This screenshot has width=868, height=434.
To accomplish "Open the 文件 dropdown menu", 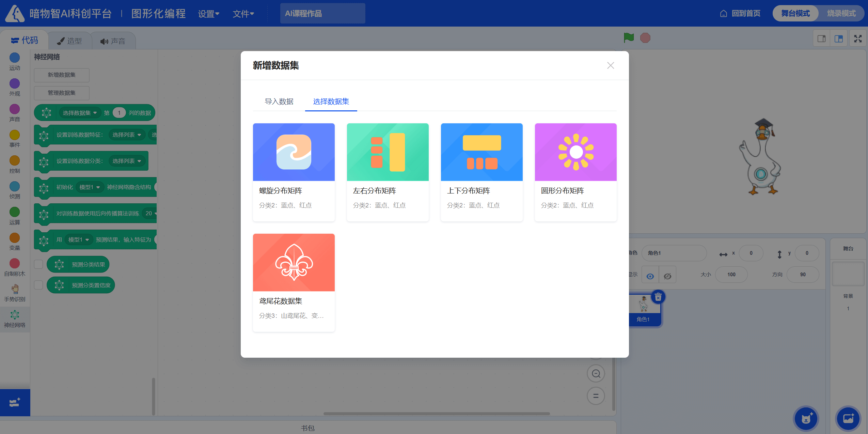I will pyautogui.click(x=243, y=14).
